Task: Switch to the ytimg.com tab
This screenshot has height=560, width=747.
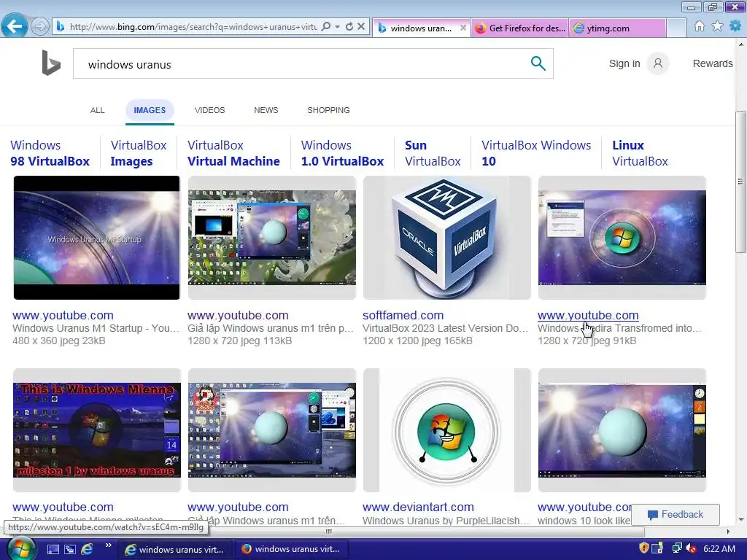Action: pos(618,28)
